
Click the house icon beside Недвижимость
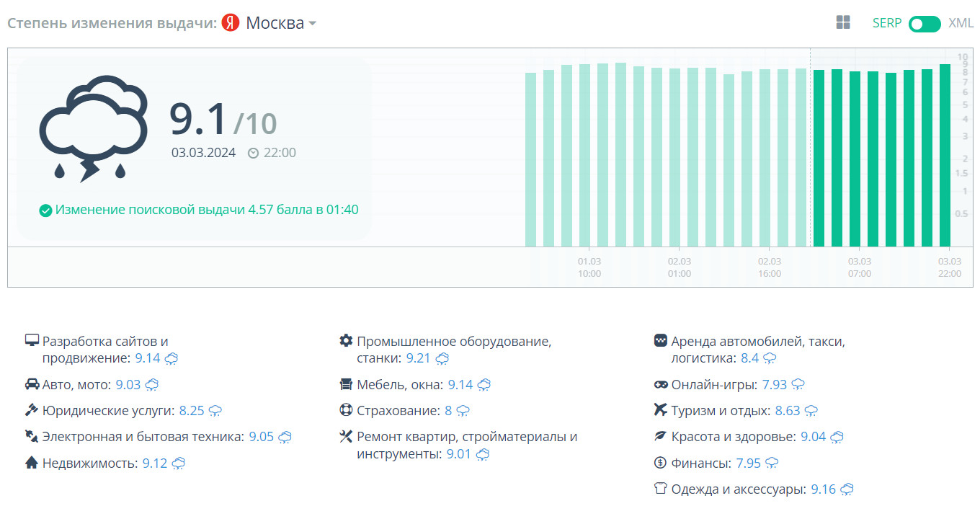click(32, 463)
